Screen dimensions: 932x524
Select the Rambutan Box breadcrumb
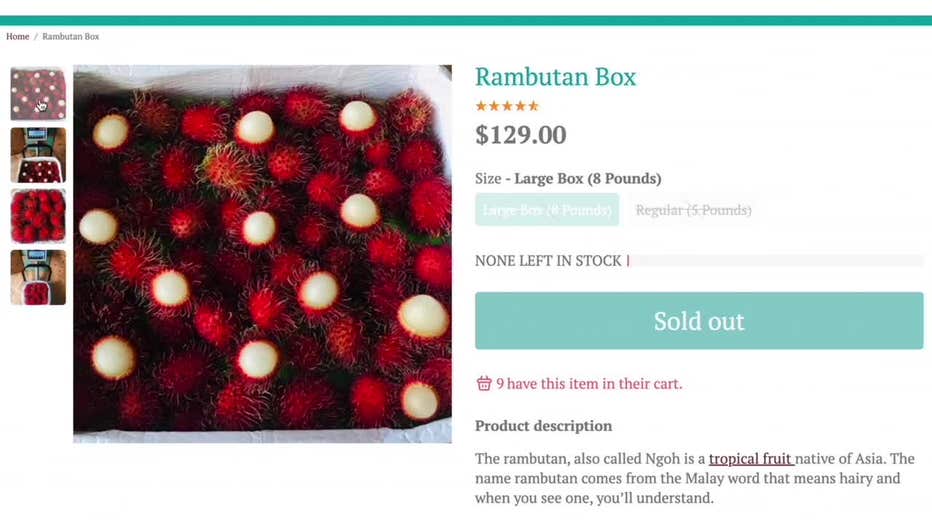tap(71, 36)
